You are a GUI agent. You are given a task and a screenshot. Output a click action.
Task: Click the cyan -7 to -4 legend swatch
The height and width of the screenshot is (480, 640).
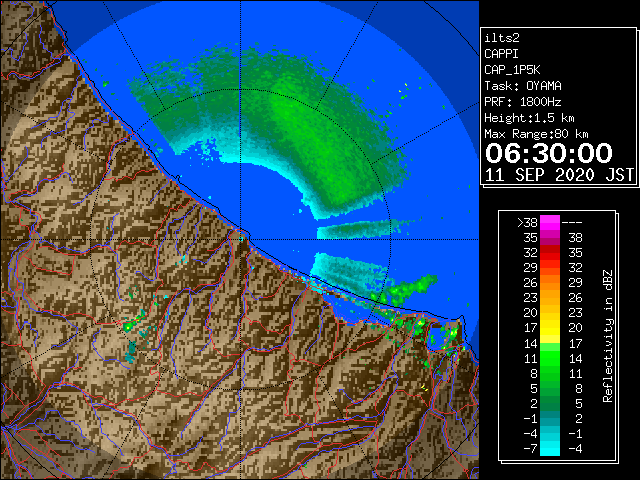(550, 448)
